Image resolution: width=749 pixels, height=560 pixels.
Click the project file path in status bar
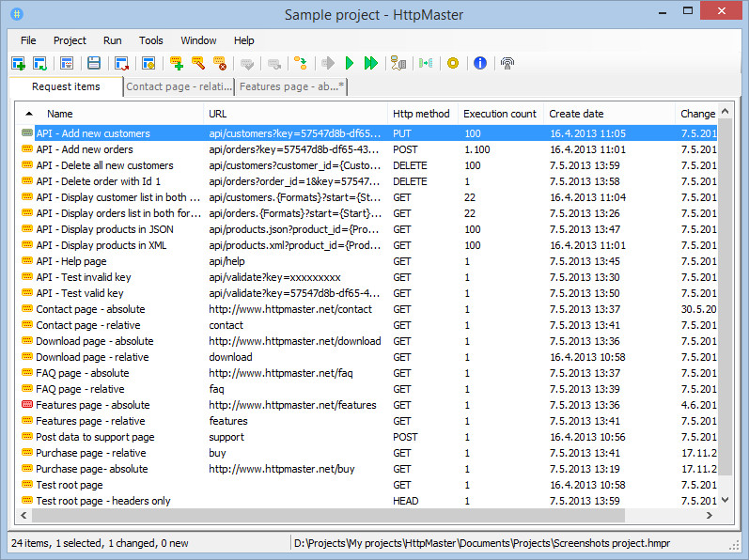482,543
